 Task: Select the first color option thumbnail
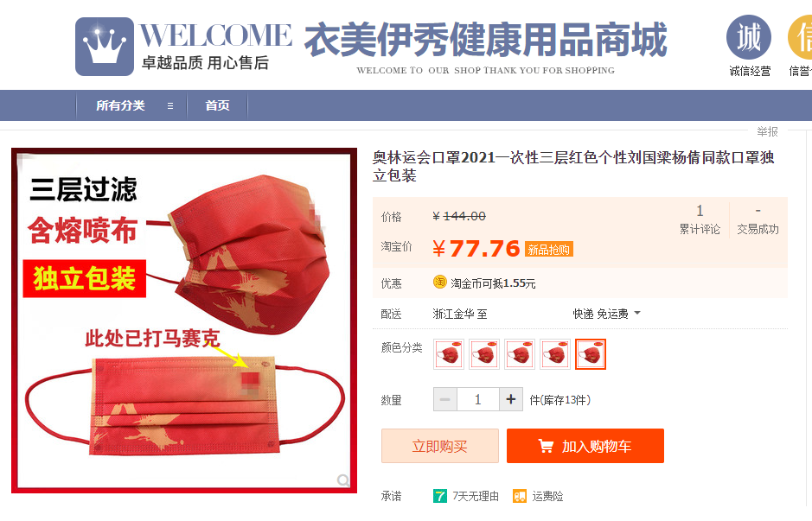coord(449,354)
